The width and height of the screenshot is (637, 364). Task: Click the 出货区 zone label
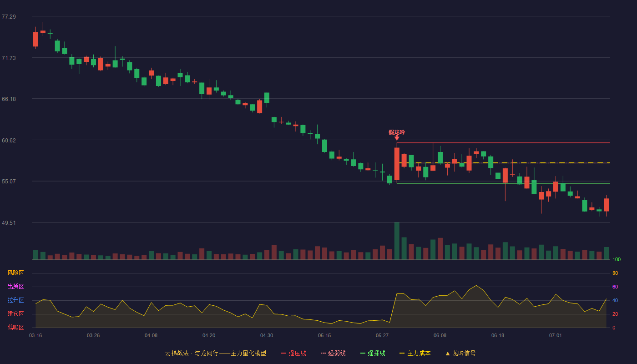coord(15,287)
